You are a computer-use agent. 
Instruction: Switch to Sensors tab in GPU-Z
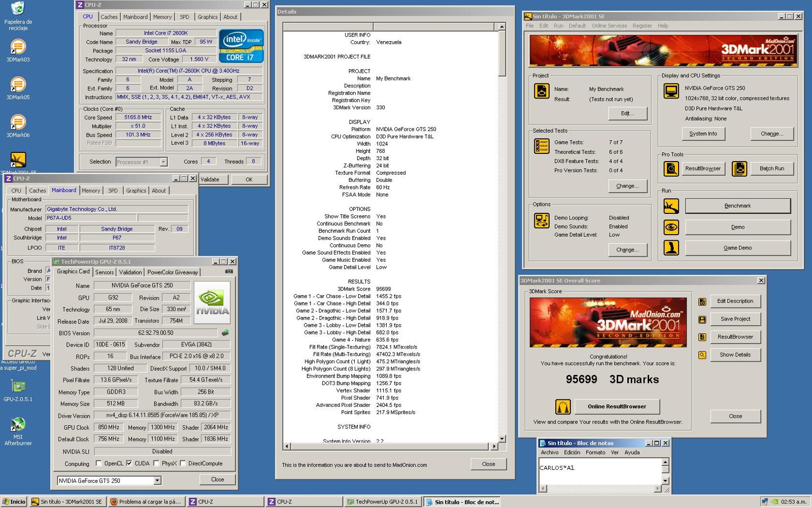[105, 272]
